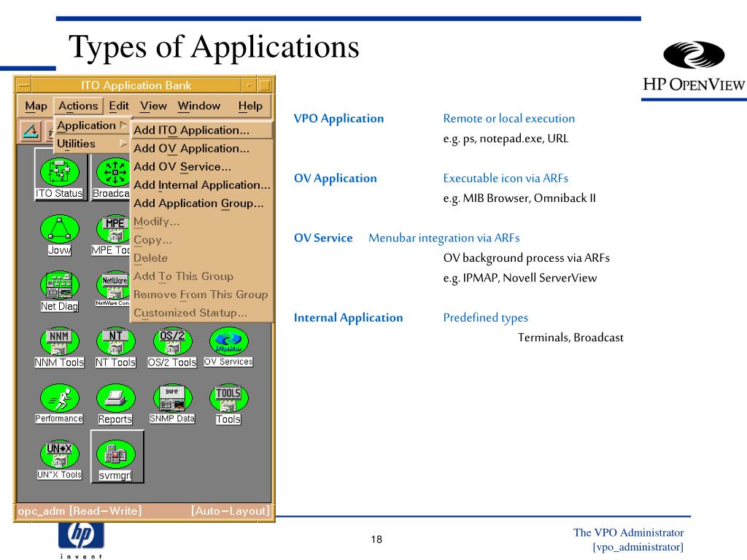Image resolution: width=747 pixels, height=560 pixels.
Task: Select the svrmgrl application icon
Action: pos(116,454)
